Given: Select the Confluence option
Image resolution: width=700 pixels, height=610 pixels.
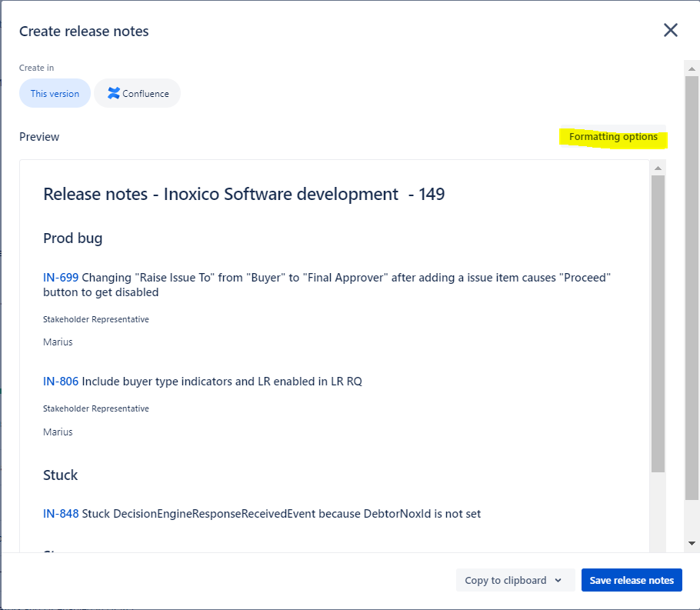Looking at the screenshot, I should point(138,93).
